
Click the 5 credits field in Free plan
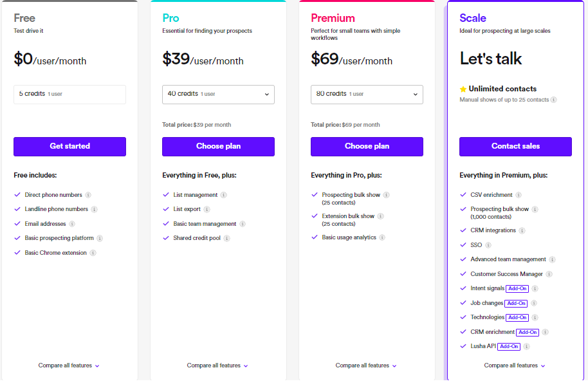pyautogui.click(x=69, y=94)
